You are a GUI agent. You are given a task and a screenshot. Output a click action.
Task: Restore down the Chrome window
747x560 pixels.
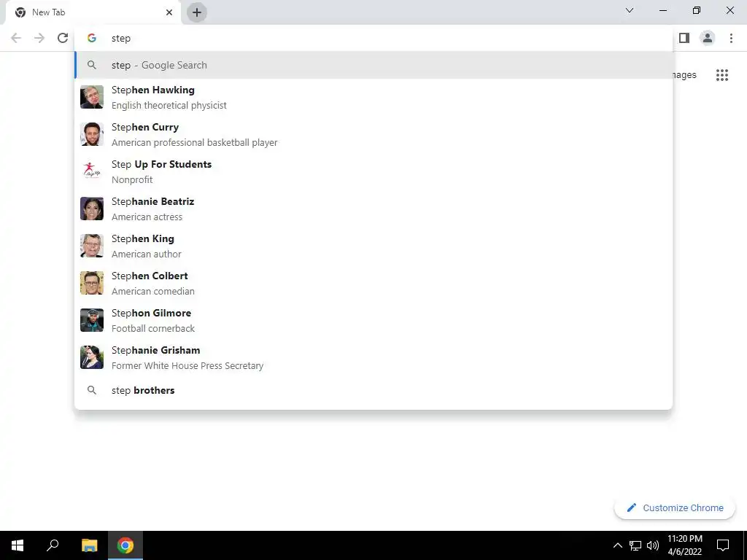click(x=697, y=10)
